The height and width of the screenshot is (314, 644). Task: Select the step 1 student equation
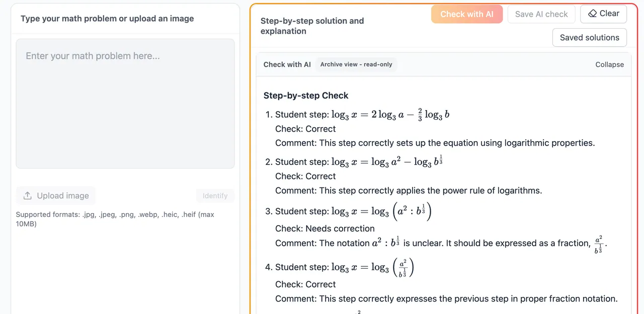tap(390, 115)
